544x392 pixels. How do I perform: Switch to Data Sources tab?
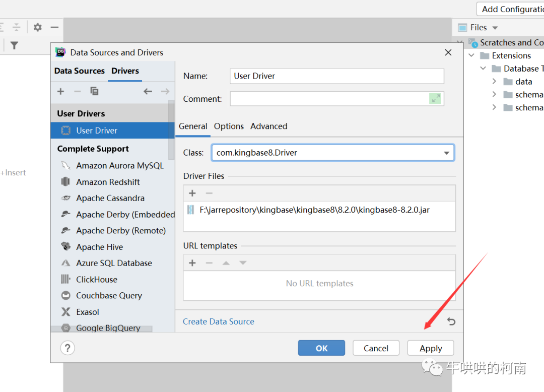[x=80, y=71]
